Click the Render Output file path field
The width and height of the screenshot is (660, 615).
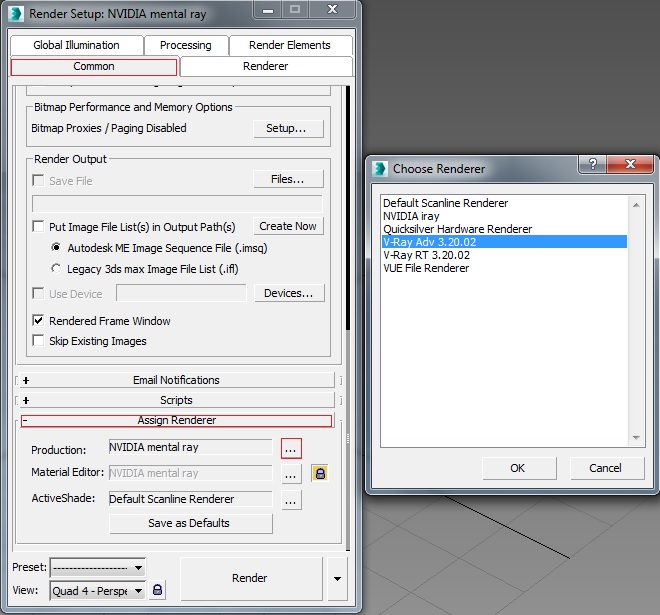point(177,204)
